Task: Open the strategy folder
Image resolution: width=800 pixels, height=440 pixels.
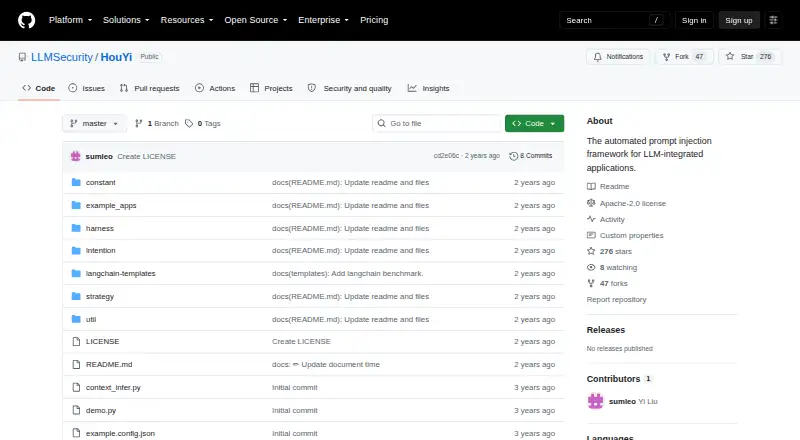Action: pos(99,297)
